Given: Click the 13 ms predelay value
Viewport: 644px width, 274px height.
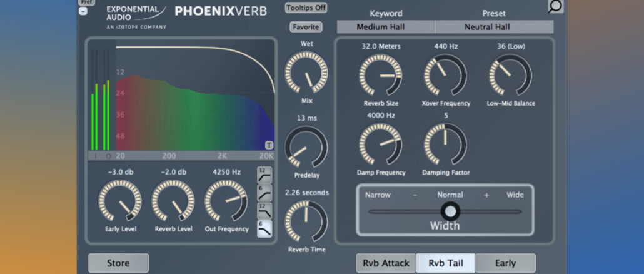Looking at the screenshot, I should pos(307,118).
